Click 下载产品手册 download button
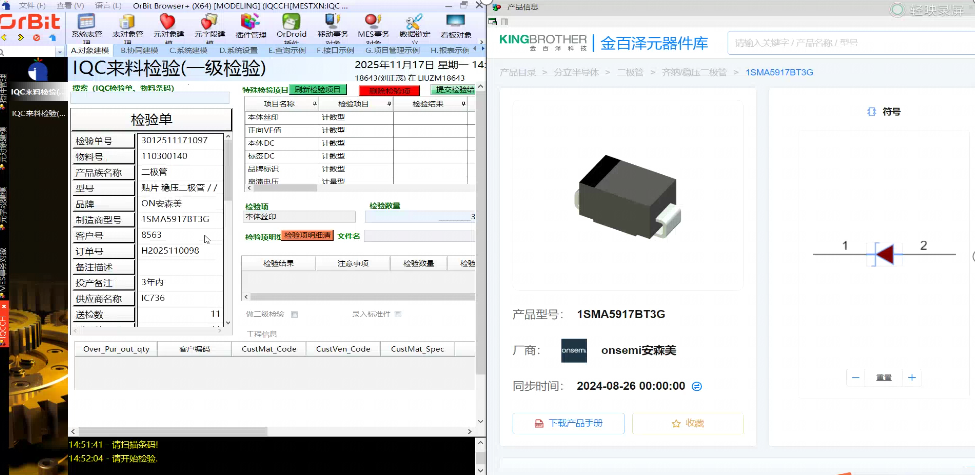The height and width of the screenshot is (475, 975). [568, 423]
